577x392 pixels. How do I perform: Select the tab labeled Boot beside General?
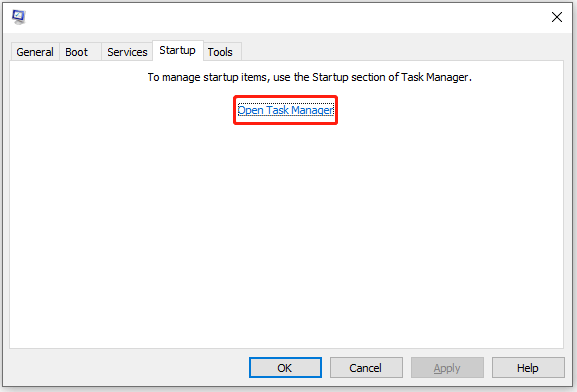tap(77, 52)
